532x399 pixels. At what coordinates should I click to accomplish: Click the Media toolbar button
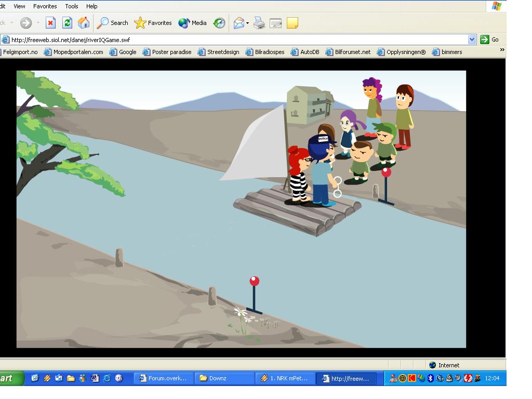192,23
